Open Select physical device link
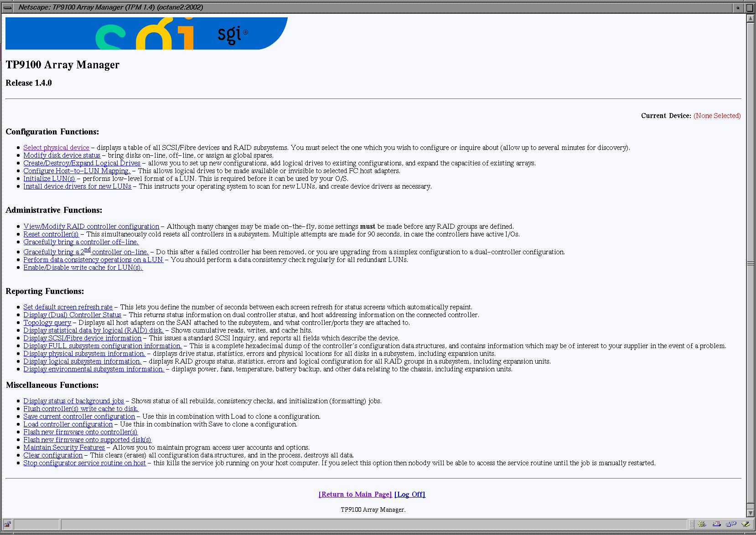The image size is (756, 535). point(56,148)
